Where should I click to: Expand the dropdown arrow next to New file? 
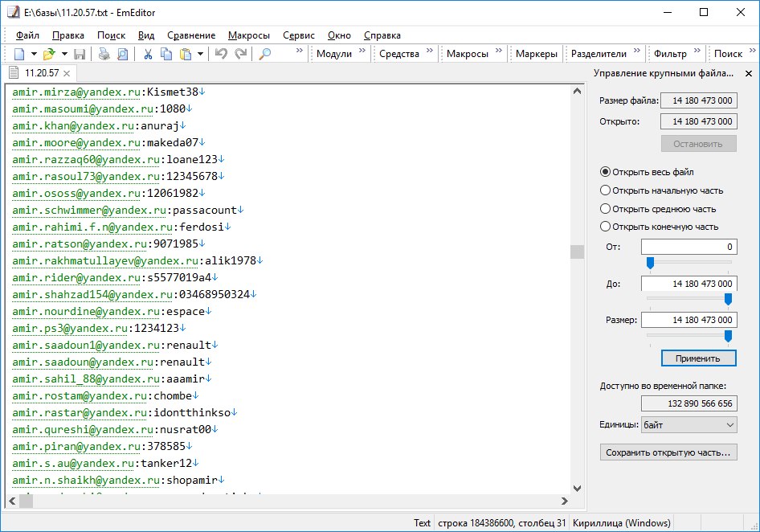click(x=34, y=54)
